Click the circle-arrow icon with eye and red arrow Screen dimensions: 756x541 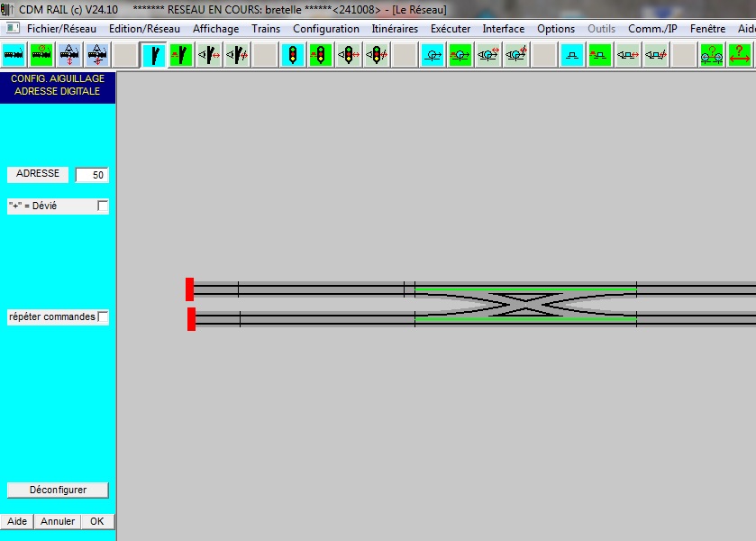487,54
